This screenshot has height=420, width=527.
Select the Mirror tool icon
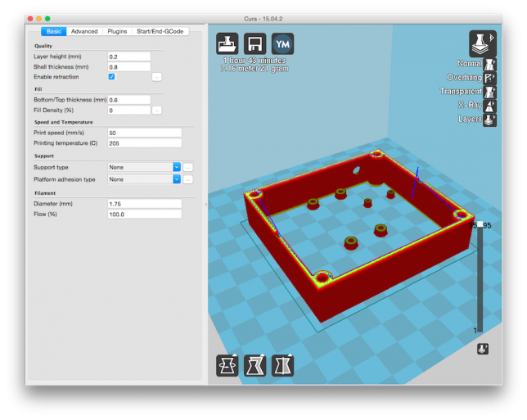(x=282, y=365)
